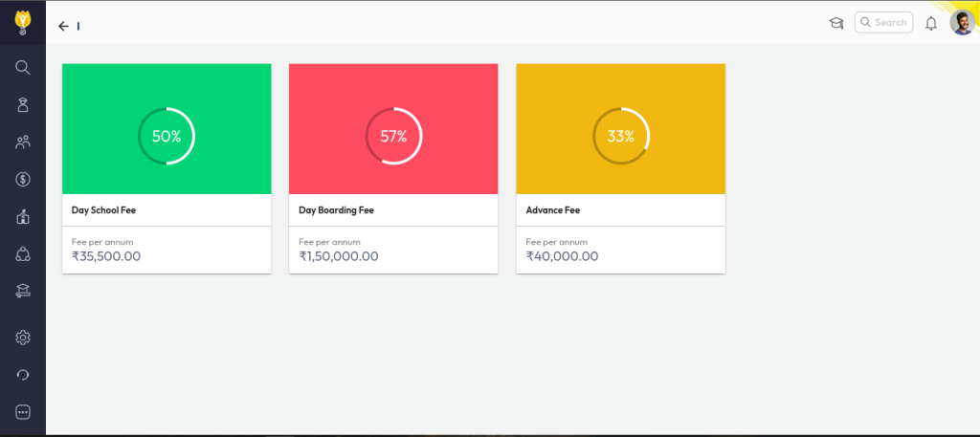
Task: Open search from the left sidebar
Action: [x=23, y=67]
